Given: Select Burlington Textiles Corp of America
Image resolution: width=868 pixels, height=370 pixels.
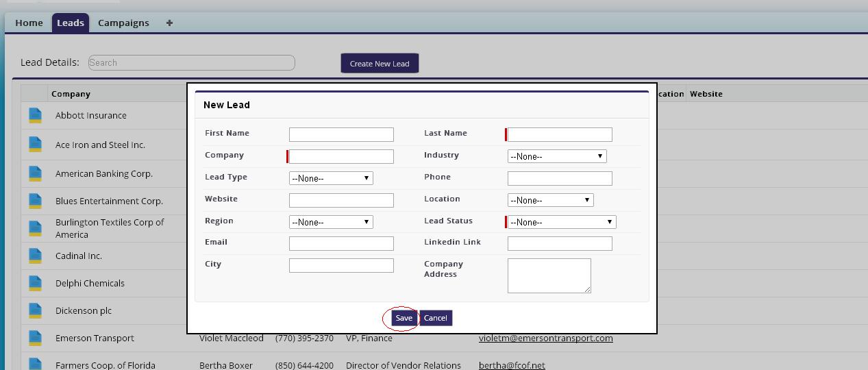Looking at the screenshot, I should (x=110, y=228).
